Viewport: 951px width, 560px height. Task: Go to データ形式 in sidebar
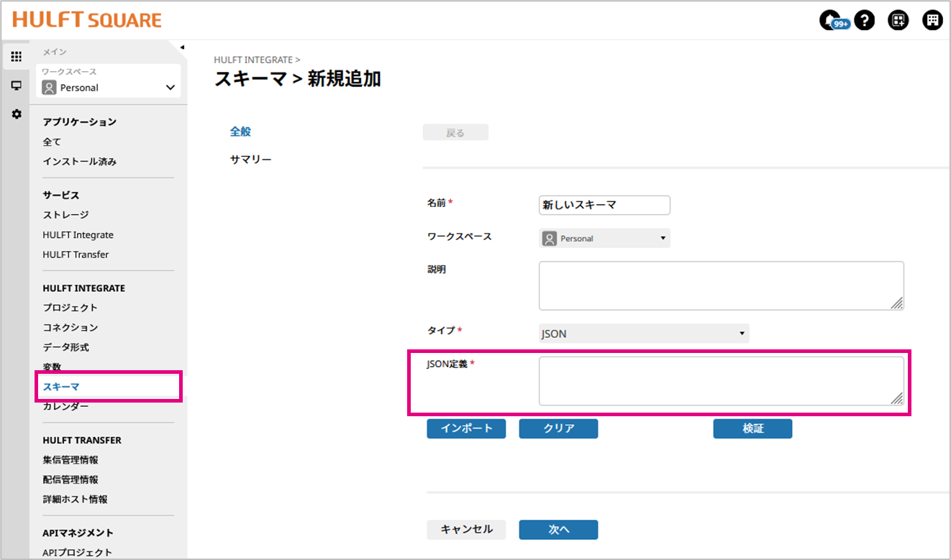point(65,347)
